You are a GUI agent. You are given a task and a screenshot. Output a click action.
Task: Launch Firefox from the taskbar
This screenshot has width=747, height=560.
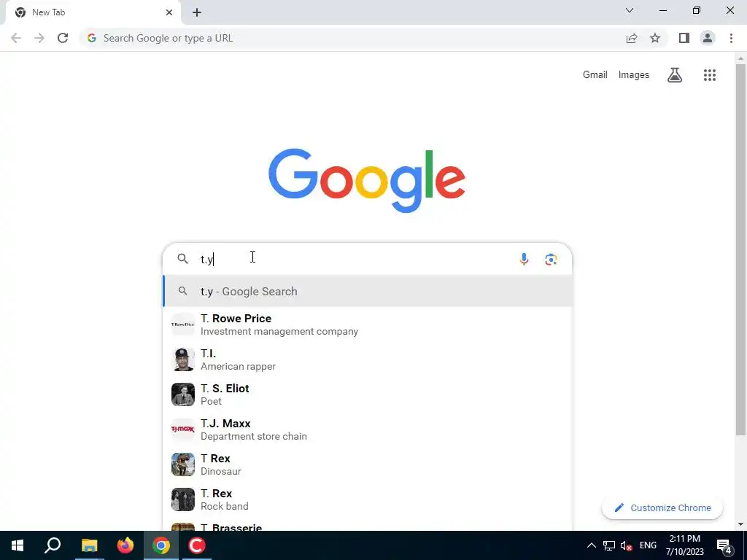(125, 545)
